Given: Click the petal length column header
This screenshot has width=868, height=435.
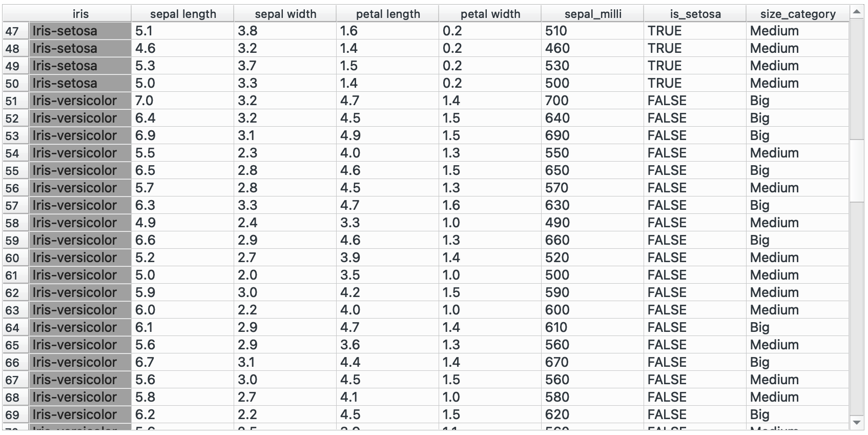Looking at the screenshot, I should (x=388, y=14).
